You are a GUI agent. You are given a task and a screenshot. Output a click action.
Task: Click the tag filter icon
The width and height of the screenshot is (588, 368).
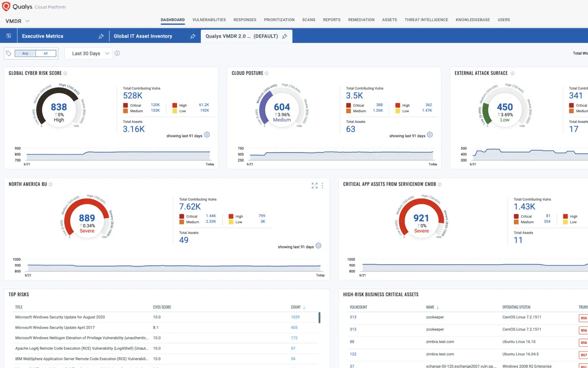click(x=9, y=53)
